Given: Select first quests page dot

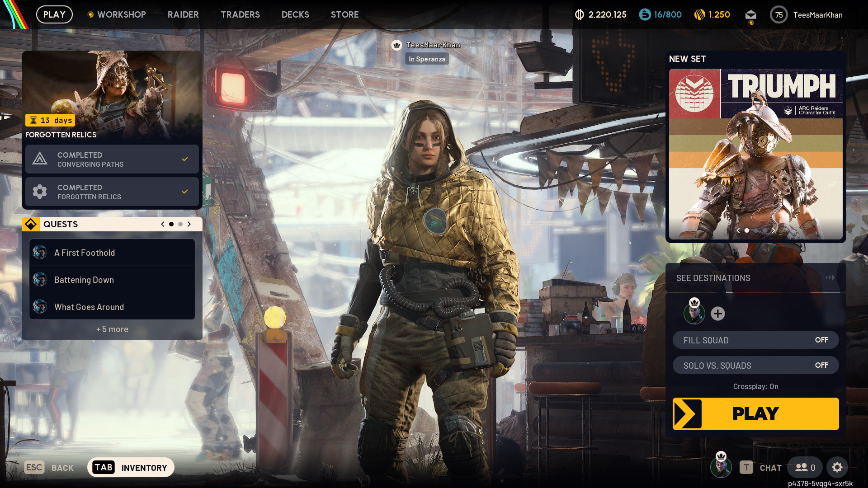Looking at the screenshot, I should [171, 224].
